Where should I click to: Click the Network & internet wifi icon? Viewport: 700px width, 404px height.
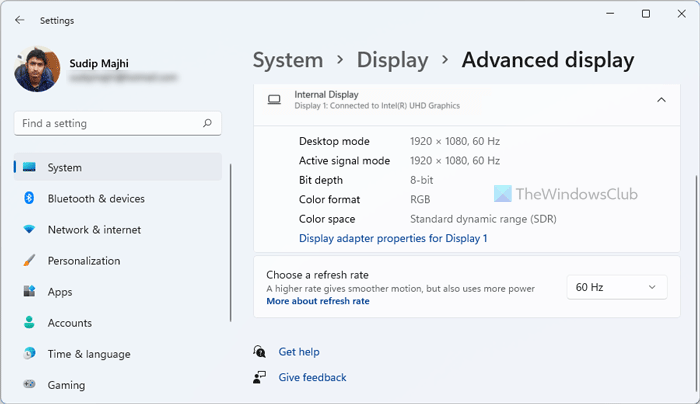point(29,230)
